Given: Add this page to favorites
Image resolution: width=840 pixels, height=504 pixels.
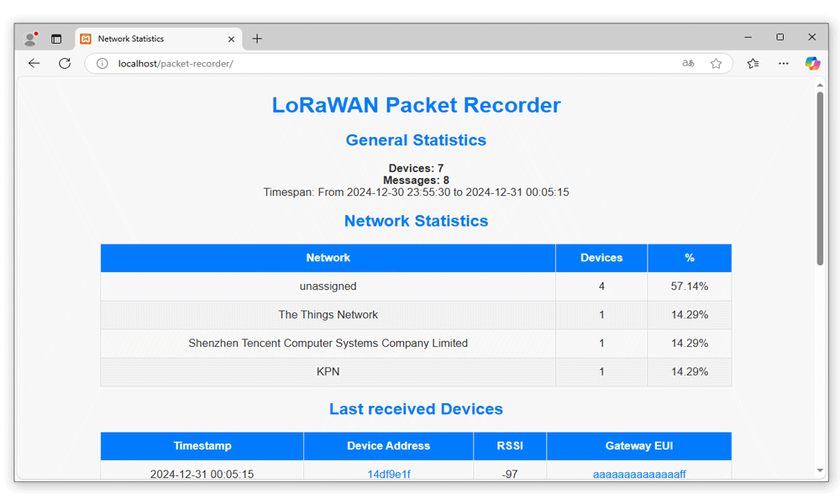Looking at the screenshot, I should (x=717, y=63).
